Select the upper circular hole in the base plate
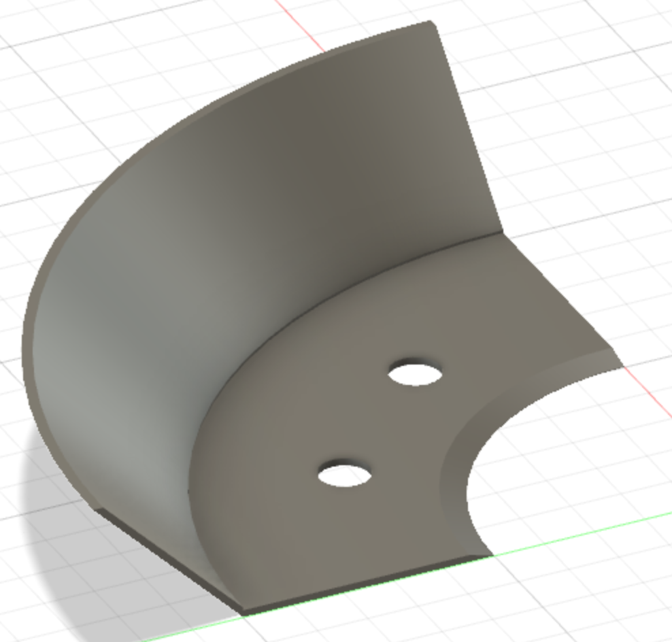 pyautogui.click(x=415, y=373)
